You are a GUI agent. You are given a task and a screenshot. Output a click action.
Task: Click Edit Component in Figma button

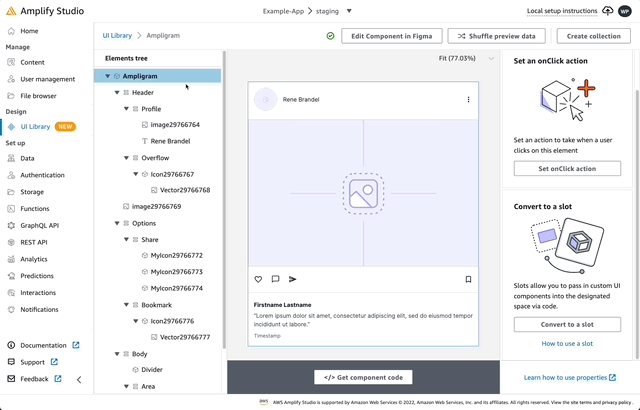coord(391,36)
